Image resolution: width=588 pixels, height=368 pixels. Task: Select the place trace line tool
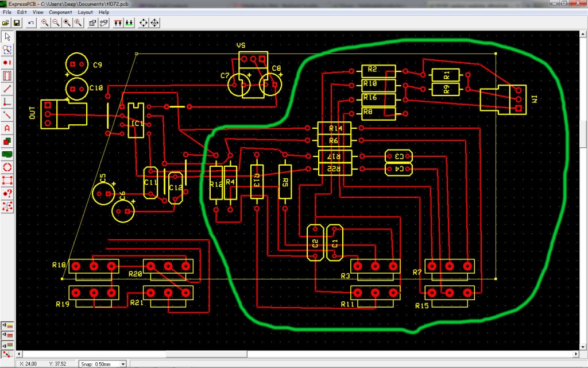coord(7,89)
